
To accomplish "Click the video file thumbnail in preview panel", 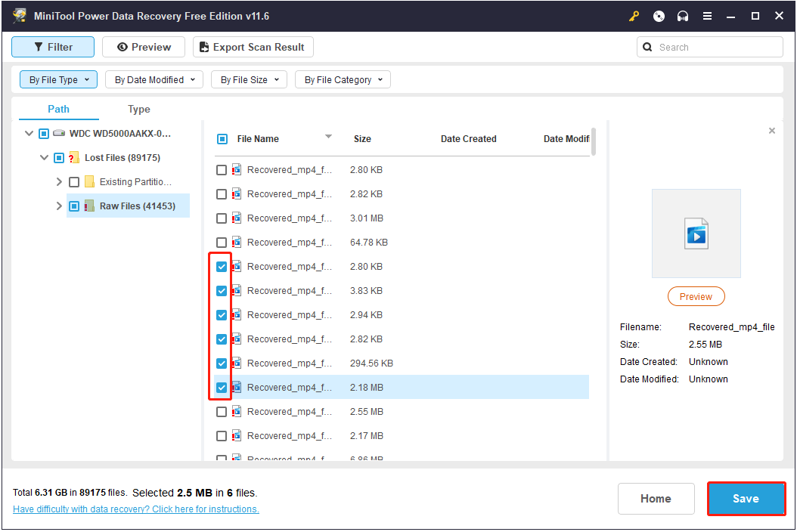I will tap(696, 234).
